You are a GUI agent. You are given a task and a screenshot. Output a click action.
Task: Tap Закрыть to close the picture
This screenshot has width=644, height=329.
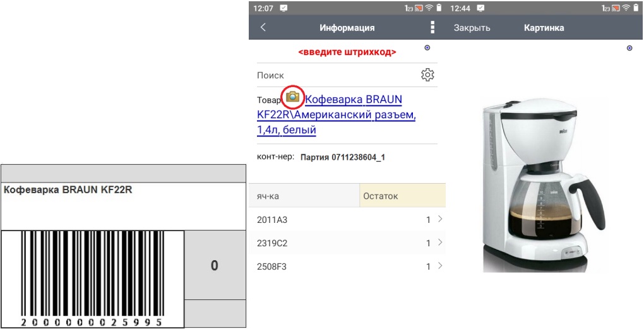pyautogui.click(x=472, y=28)
